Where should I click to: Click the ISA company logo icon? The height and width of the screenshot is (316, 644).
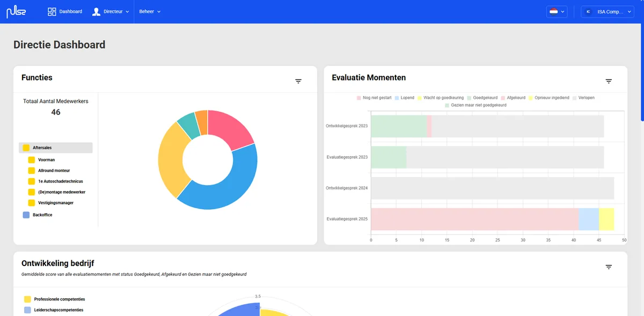pos(589,12)
